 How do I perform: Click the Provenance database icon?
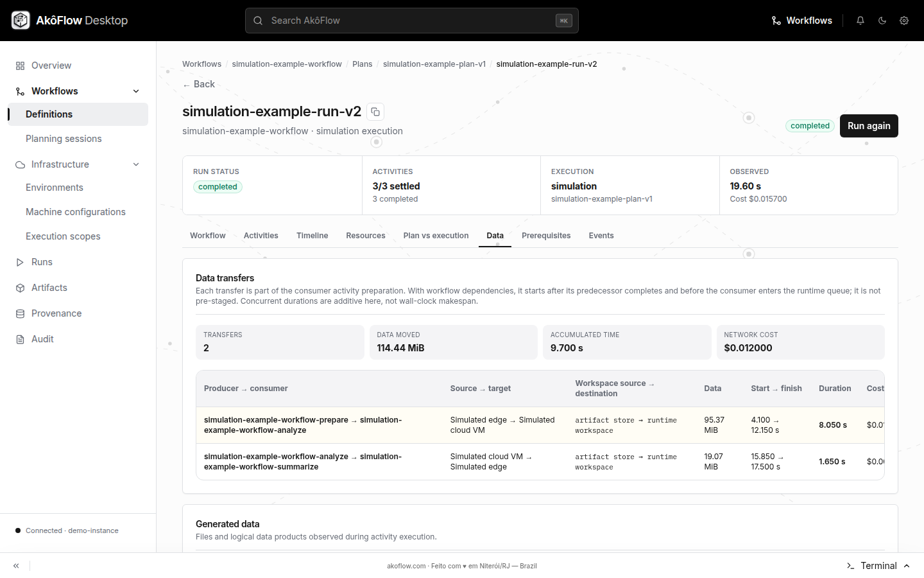pyautogui.click(x=20, y=313)
